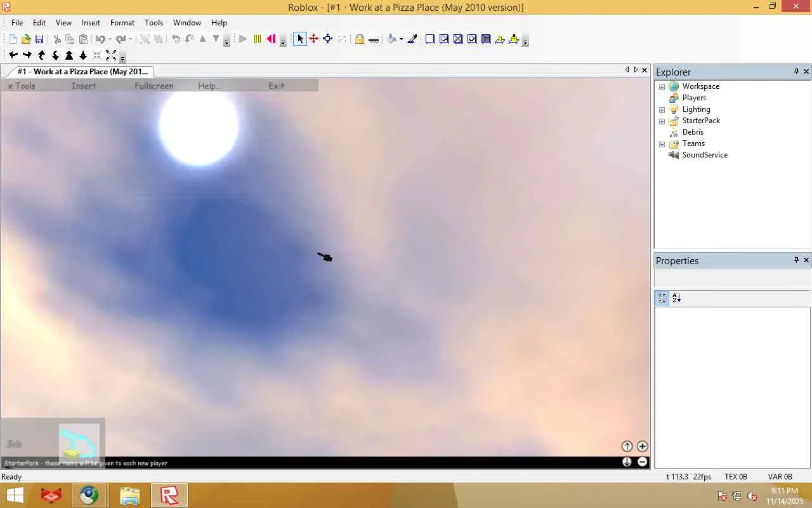This screenshot has height=508, width=812.
Task: Toggle the padlock Lock tool
Action: 360,39
